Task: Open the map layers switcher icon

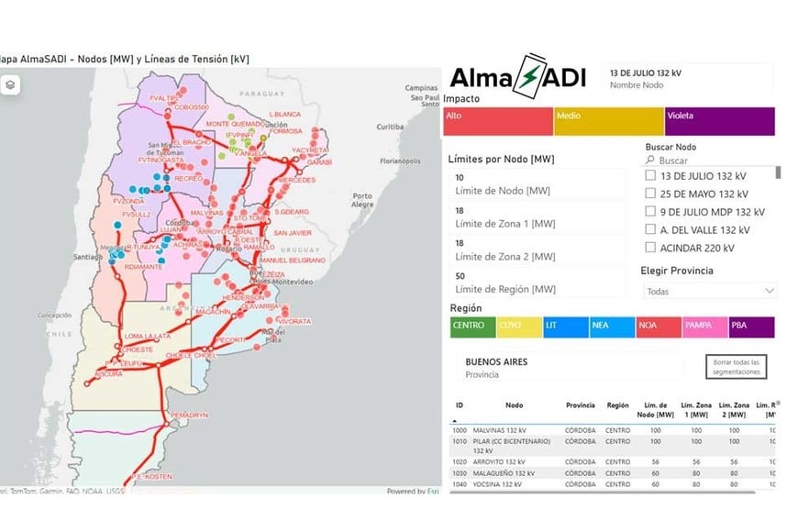Action: click(x=12, y=83)
